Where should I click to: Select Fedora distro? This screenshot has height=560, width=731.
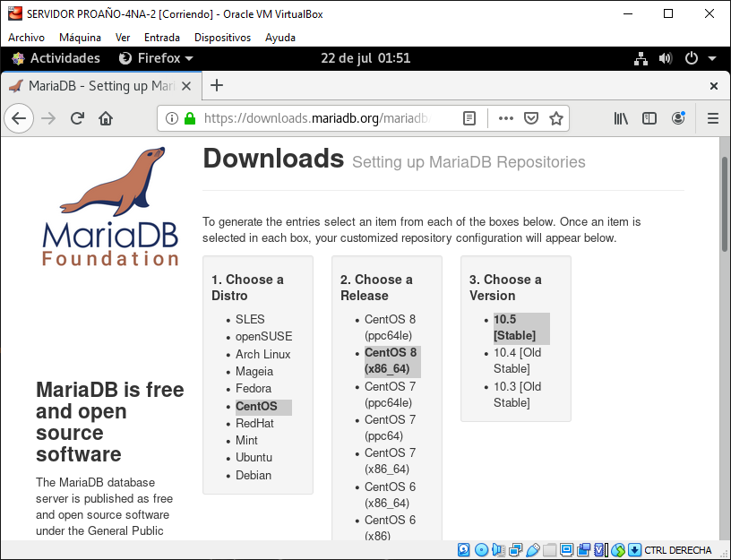click(254, 388)
